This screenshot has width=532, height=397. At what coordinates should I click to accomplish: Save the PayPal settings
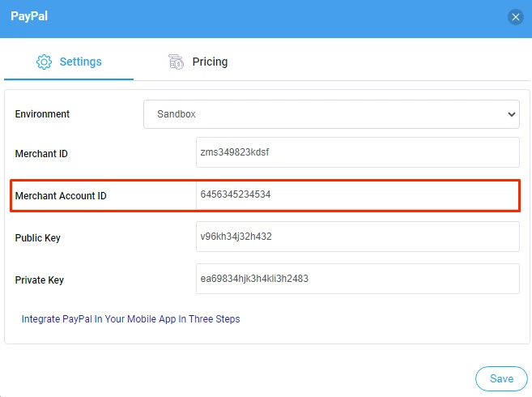click(501, 378)
